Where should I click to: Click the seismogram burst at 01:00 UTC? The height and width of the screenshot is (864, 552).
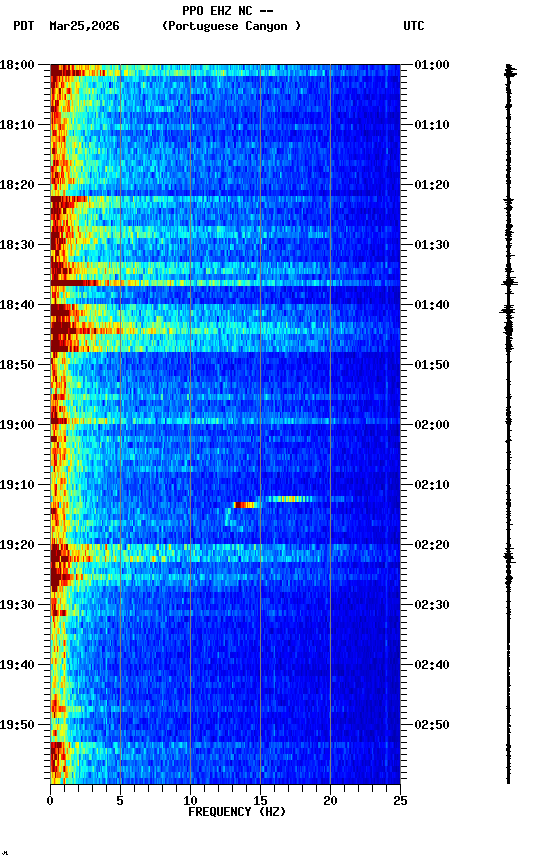[x=510, y=71]
